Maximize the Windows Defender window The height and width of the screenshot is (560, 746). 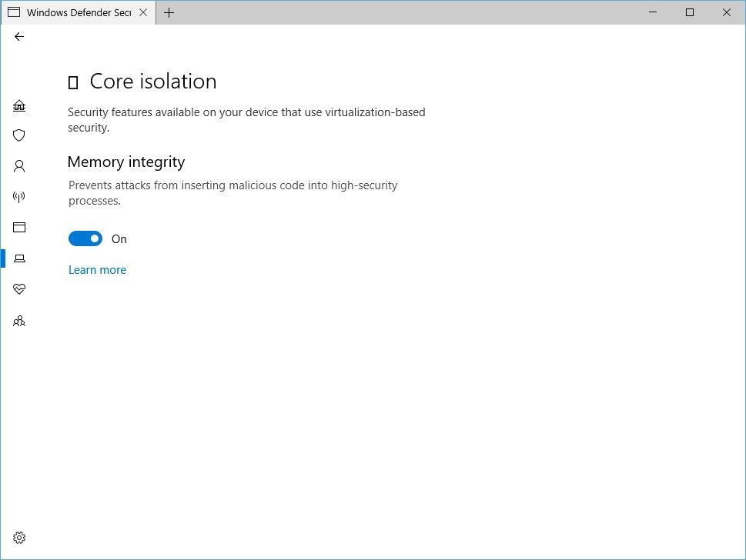tap(689, 12)
